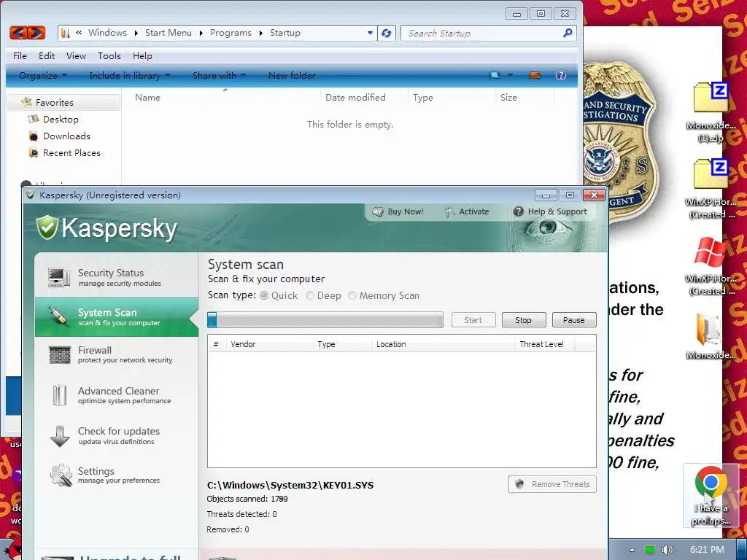
Task: Select Memory Scan radio button
Action: tap(352, 296)
